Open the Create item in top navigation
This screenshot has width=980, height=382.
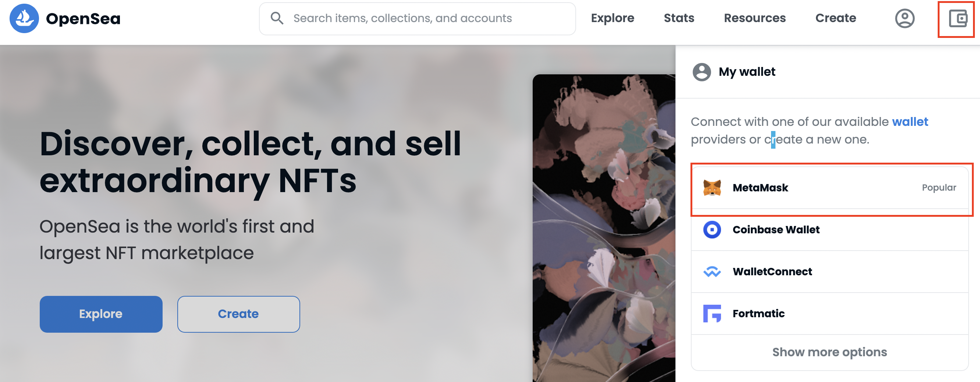[x=835, y=18]
